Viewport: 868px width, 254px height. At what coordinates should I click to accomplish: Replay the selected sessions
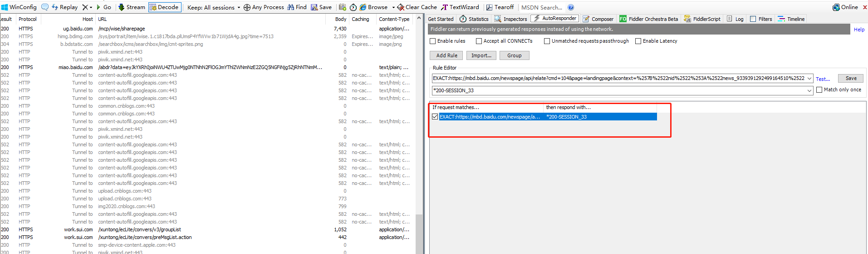[x=64, y=7]
